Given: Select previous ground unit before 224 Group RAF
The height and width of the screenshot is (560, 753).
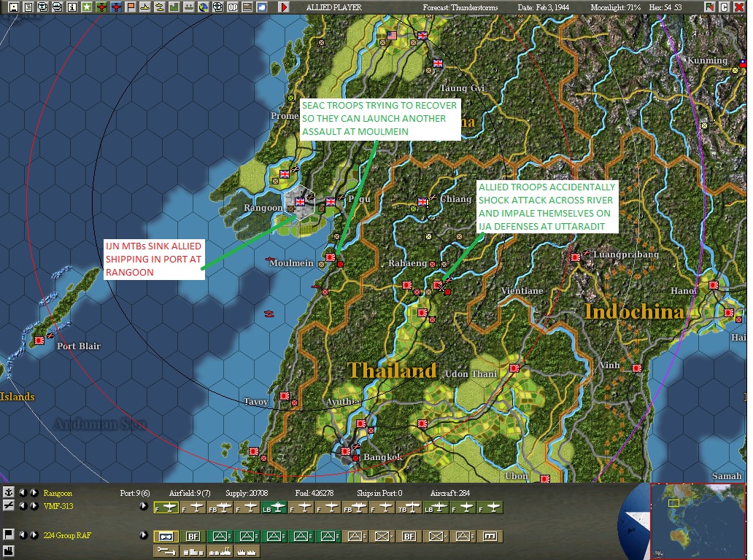Looking at the screenshot, I should 23,535.
